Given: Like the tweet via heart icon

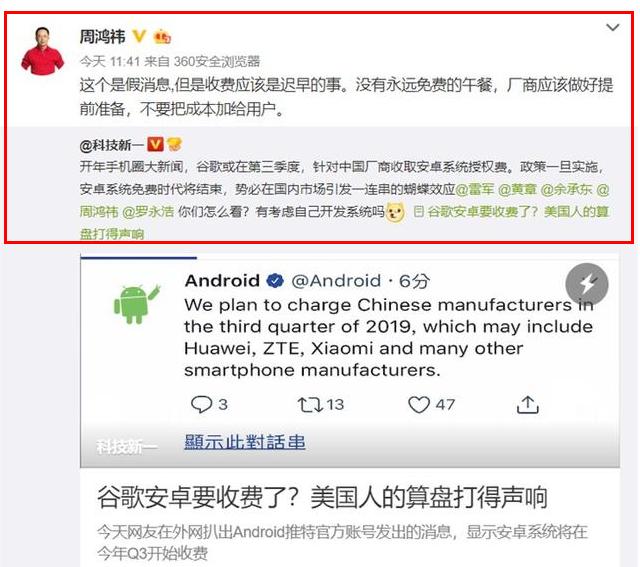Looking at the screenshot, I should 419,405.
